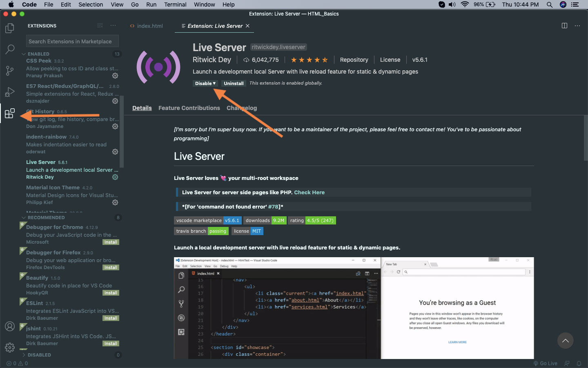
Task: Click the extensions list scrollbar
Action: point(122,131)
